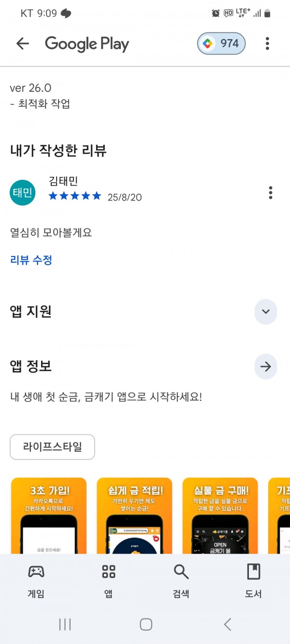Tap the system back navigation button

click(228, 624)
